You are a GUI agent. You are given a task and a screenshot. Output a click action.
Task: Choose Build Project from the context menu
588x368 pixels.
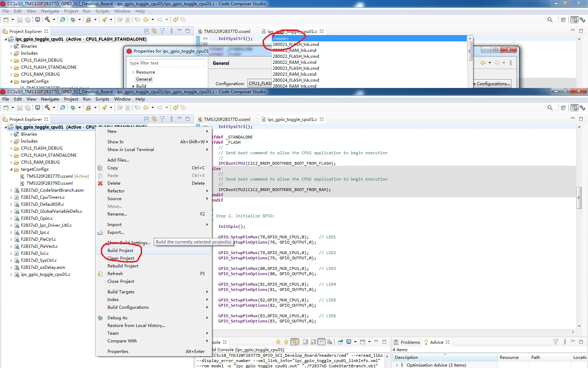click(120, 251)
